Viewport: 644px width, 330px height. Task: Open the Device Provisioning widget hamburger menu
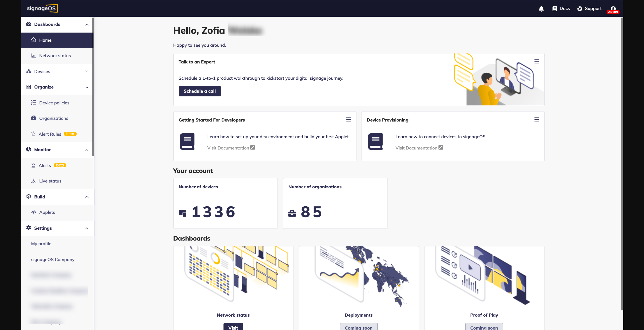coord(536,120)
